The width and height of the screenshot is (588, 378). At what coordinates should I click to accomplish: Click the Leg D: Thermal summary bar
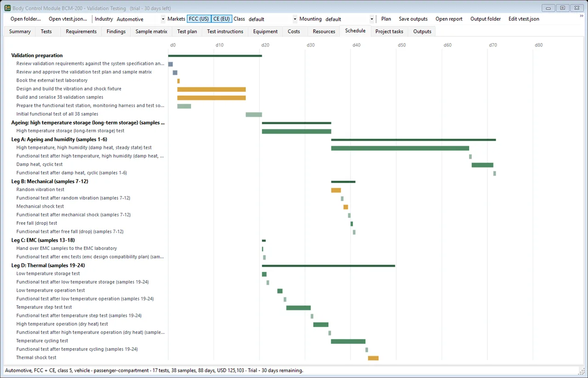(328, 265)
